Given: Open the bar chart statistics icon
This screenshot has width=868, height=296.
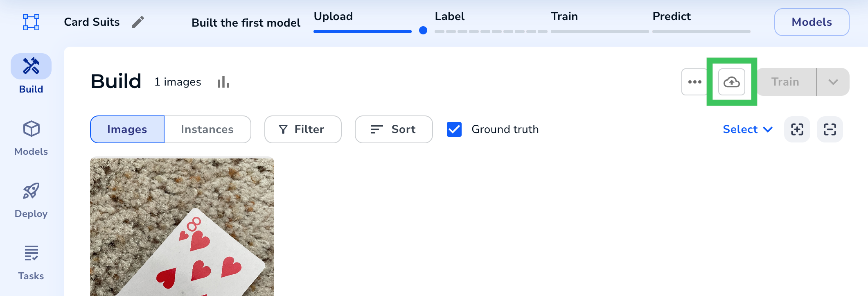Looking at the screenshot, I should click(x=223, y=82).
